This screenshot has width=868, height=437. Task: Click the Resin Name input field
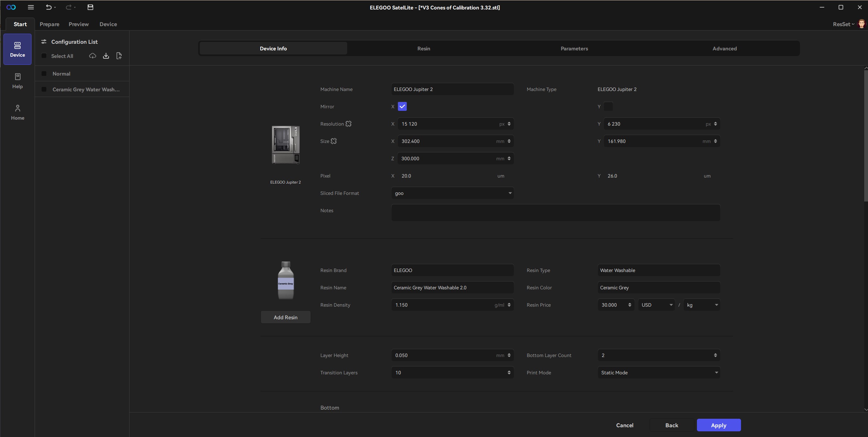[x=452, y=287]
